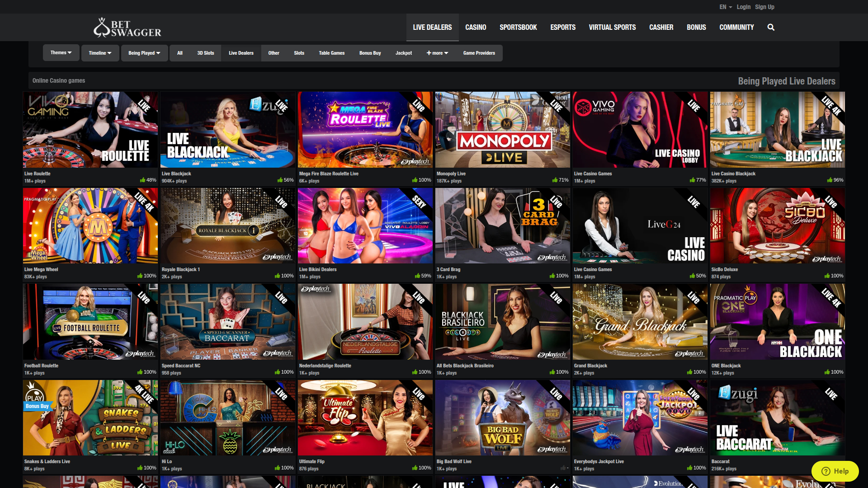The width and height of the screenshot is (868, 488).
Task: Open the EN language selector
Action: tap(724, 7)
